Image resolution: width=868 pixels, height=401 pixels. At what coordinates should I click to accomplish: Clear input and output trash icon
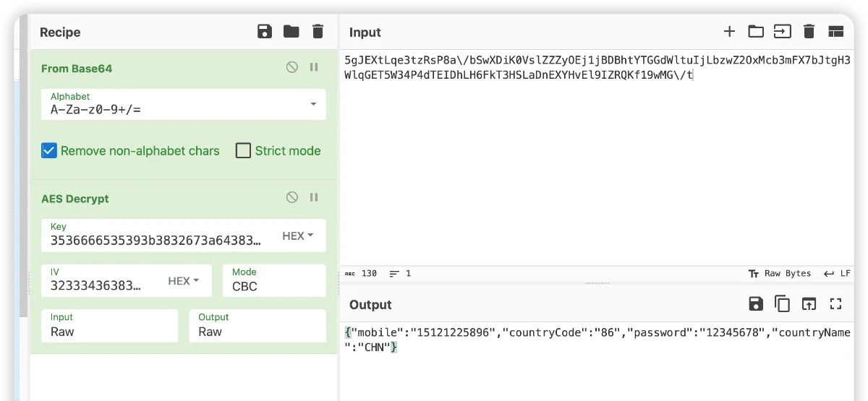(809, 31)
